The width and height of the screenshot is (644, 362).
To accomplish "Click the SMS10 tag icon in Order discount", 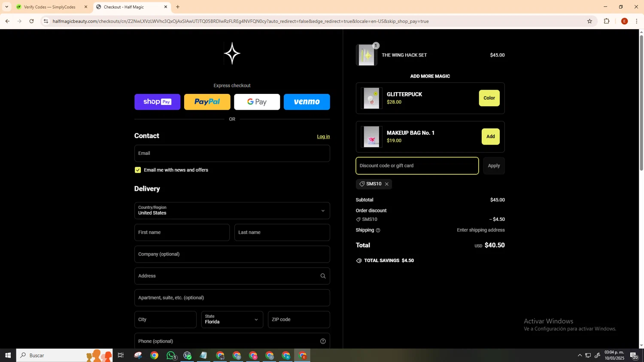I will [358, 220].
